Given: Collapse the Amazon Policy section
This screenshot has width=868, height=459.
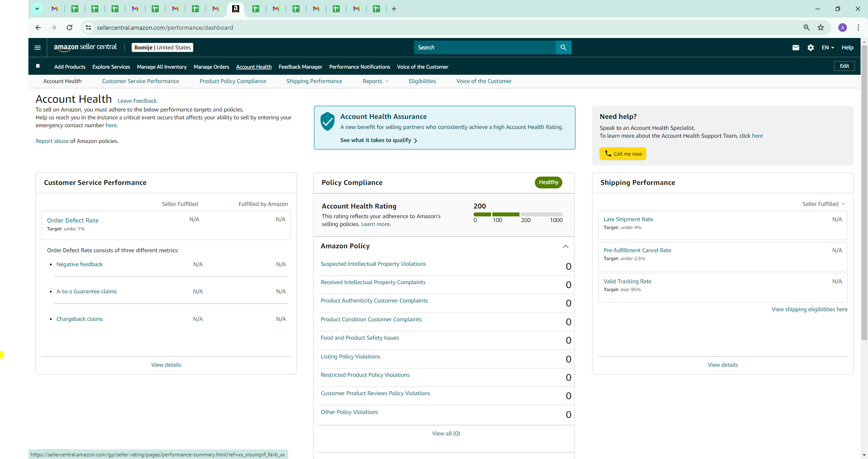Looking at the screenshot, I should (x=565, y=247).
